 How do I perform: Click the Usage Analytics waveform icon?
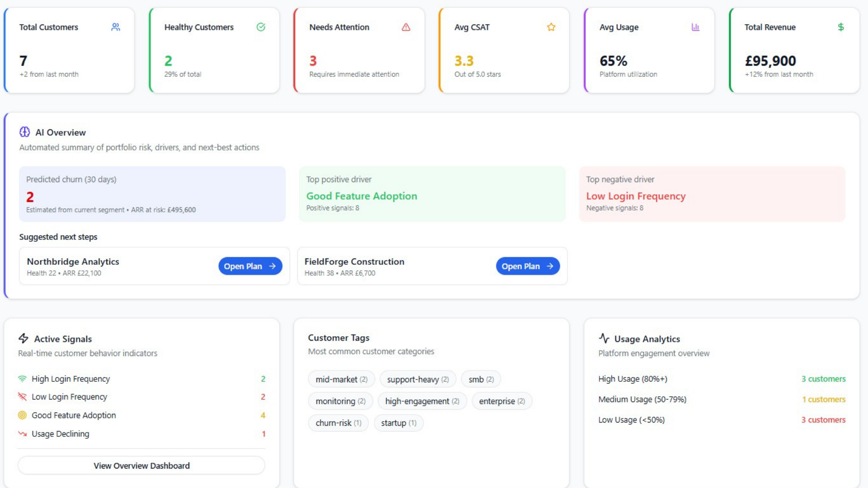(604, 338)
